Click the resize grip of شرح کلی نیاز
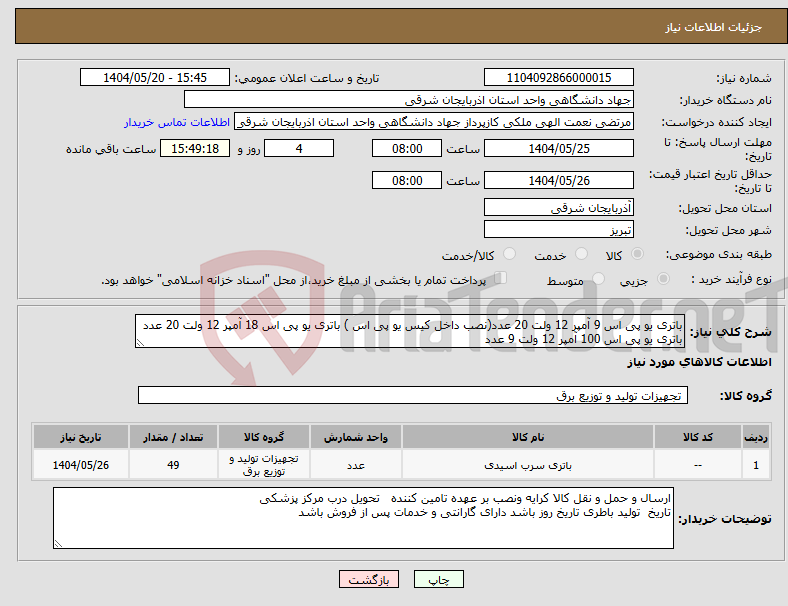This screenshot has width=788, height=606. [x=140, y=343]
